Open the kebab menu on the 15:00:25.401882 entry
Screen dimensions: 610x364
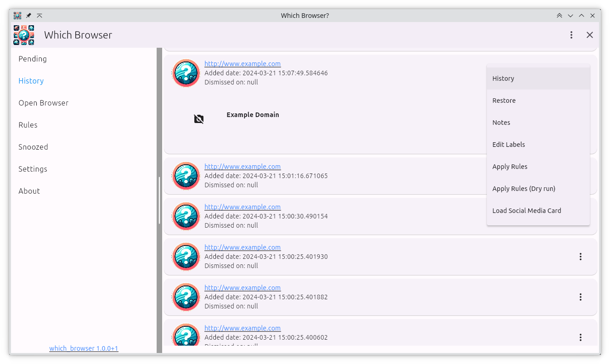point(581,297)
